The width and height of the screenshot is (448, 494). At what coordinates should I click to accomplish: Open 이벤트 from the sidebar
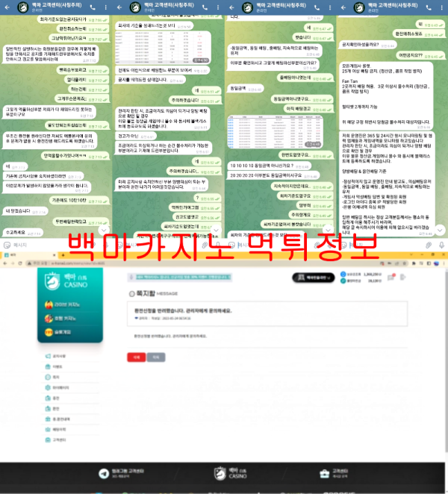(54, 366)
